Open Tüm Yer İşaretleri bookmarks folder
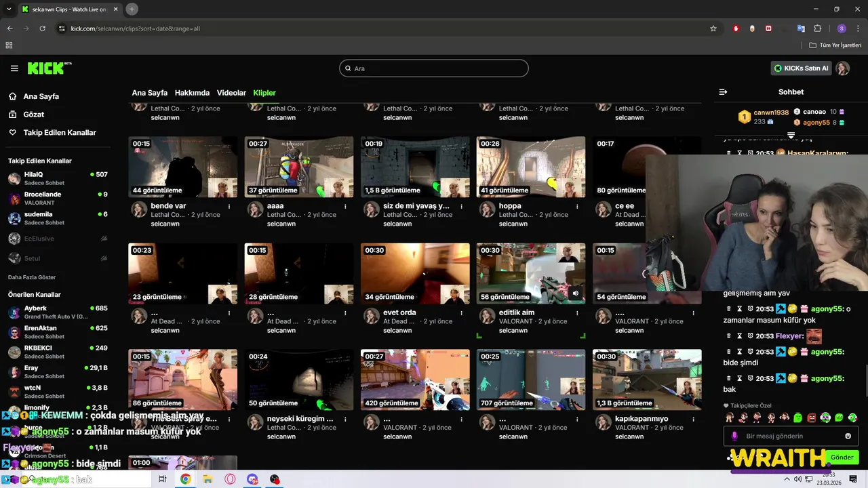Image resolution: width=868 pixels, height=488 pixels. 835,45
